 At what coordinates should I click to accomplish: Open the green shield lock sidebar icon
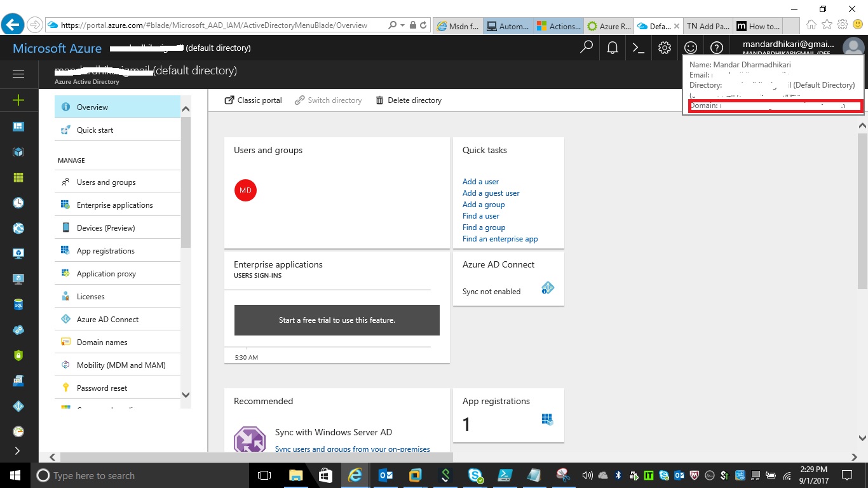point(18,355)
